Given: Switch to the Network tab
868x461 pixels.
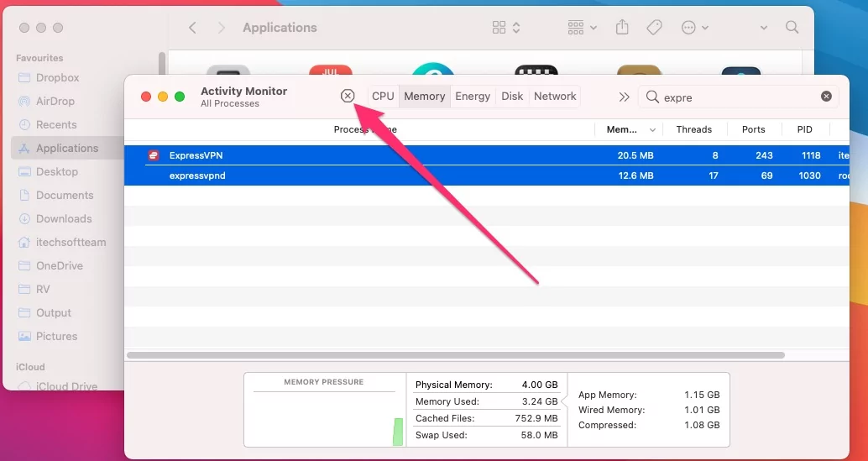Looking at the screenshot, I should coord(555,97).
